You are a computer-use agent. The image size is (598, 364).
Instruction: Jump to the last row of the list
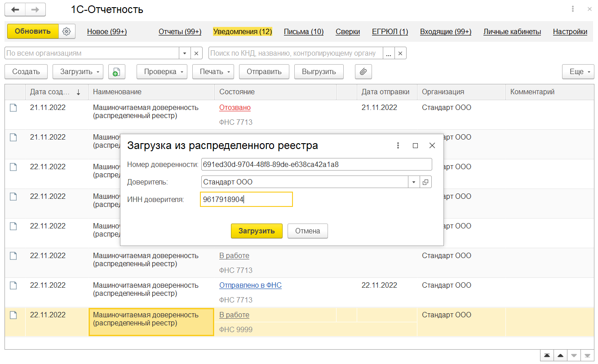[587, 355]
